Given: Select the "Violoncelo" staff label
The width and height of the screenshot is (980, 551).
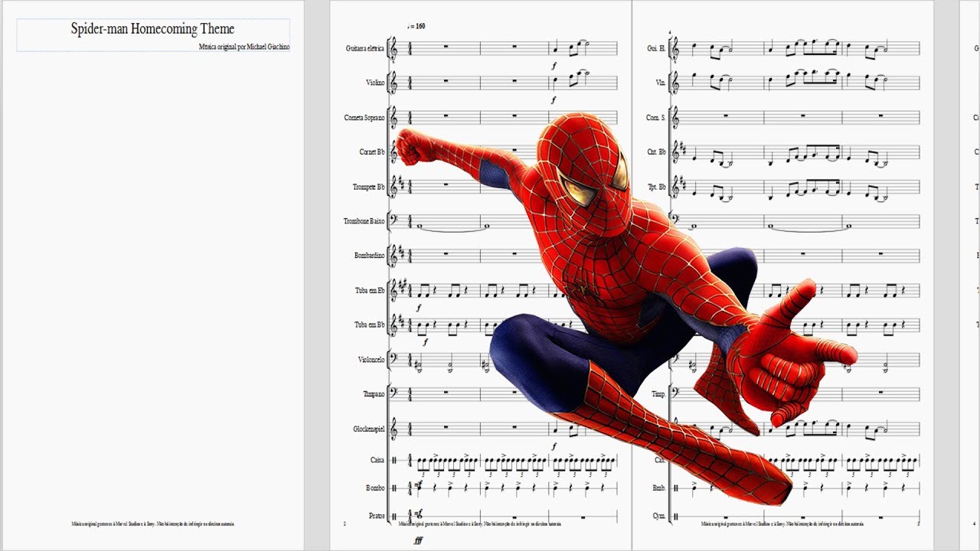Looking at the screenshot, I should point(371,360).
